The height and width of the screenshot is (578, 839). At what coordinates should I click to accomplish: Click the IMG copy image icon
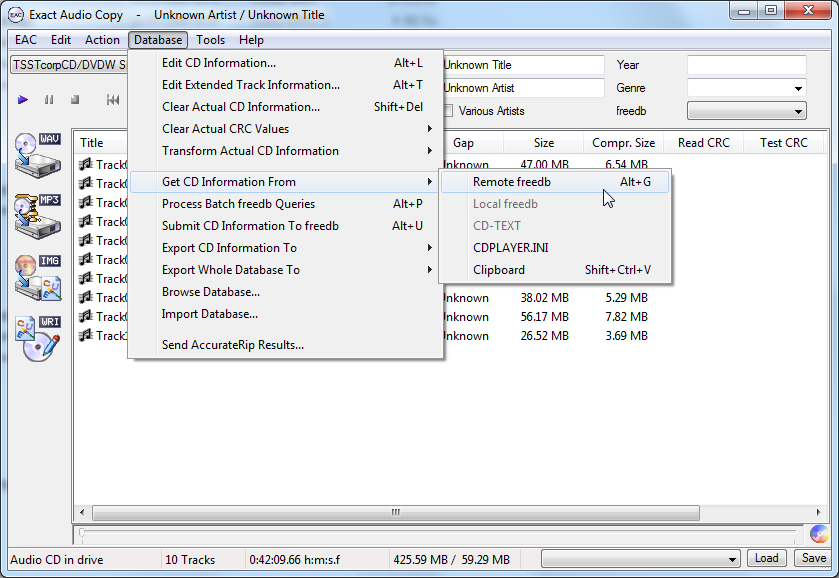(37, 277)
